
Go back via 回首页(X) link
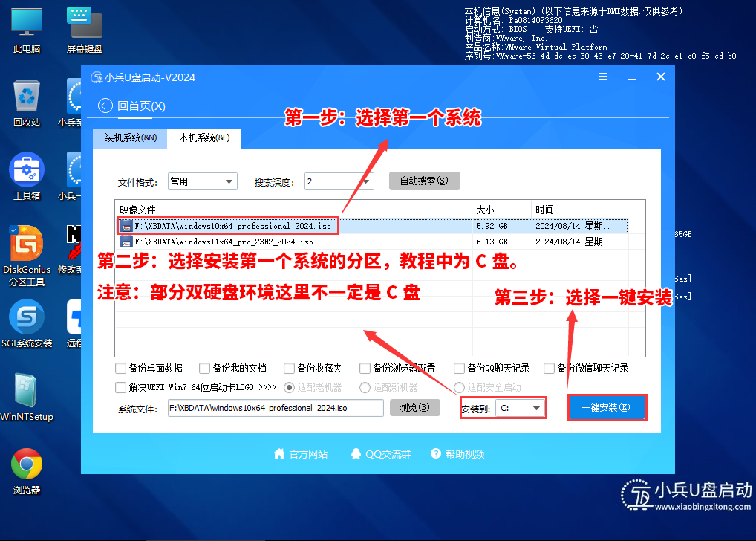[x=141, y=106]
